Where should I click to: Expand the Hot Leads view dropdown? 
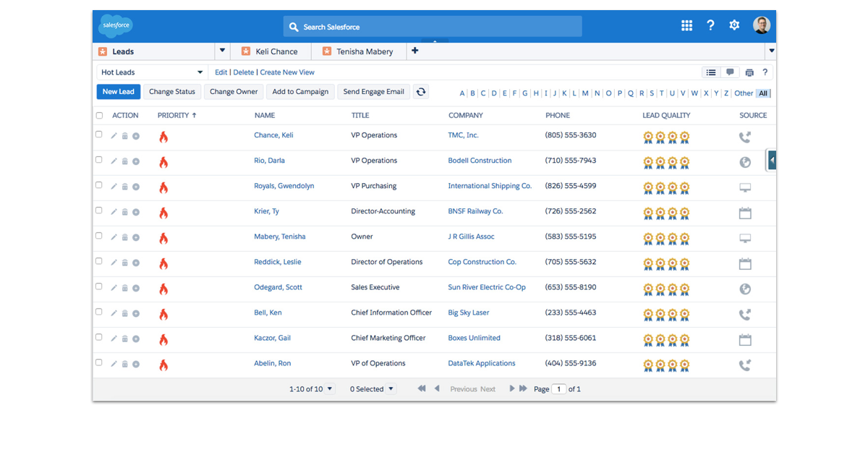200,72
